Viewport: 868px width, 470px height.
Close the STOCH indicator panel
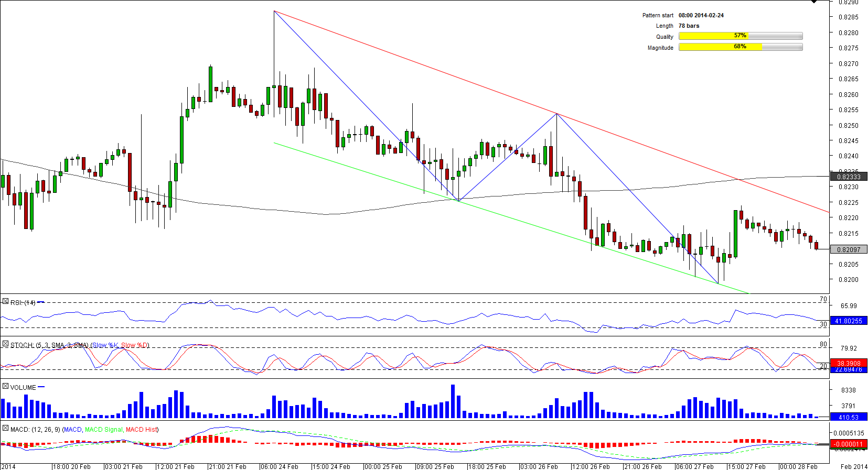5,344
